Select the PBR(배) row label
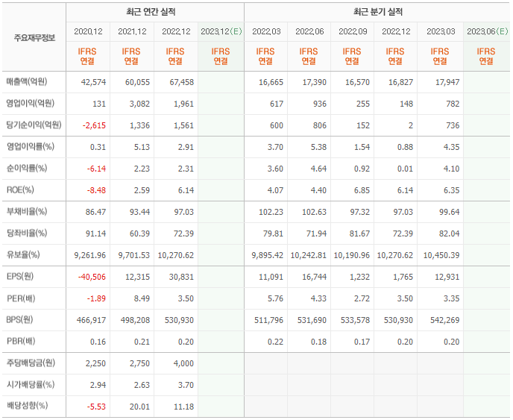The height and width of the screenshot is (420, 513). (21, 342)
